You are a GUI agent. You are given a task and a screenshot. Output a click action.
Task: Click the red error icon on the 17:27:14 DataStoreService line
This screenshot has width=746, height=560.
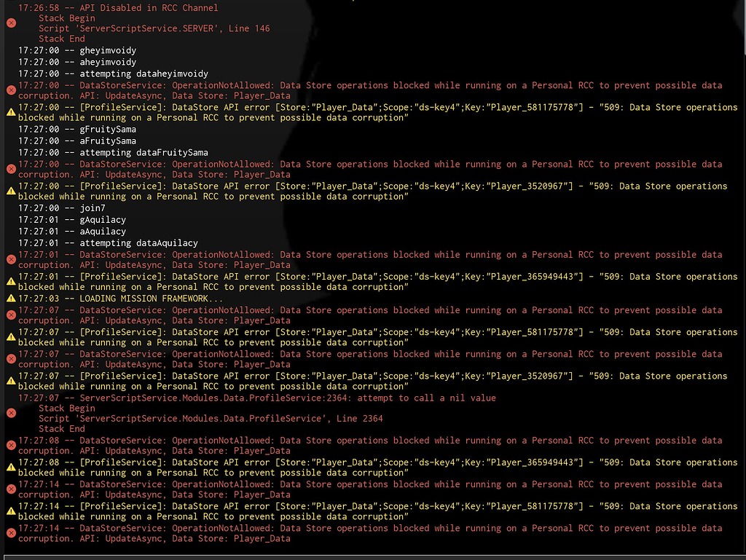[x=10, y=489]
